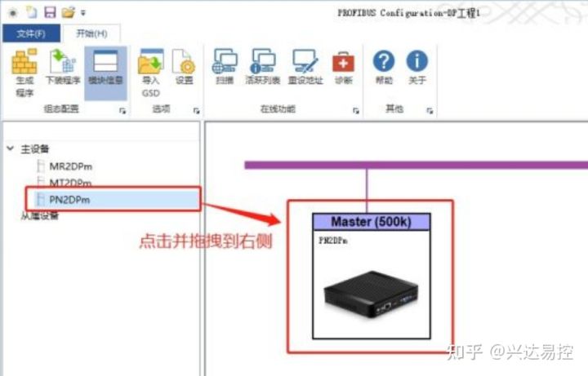The height and width of the screenshot is (376, 588).
Task: Expand the 组态配置 group launcher arrow
Action: pyautogui.click(x=122, y=110)
